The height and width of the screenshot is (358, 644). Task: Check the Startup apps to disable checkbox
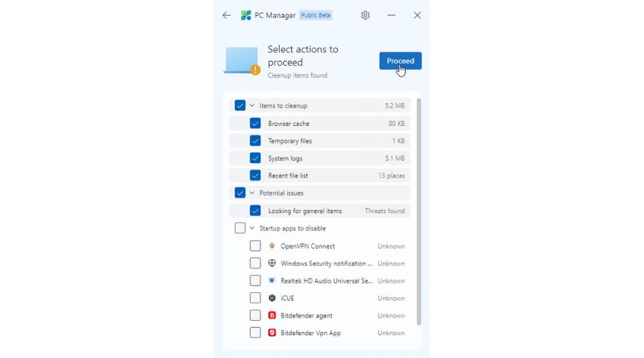click(240, 228)
